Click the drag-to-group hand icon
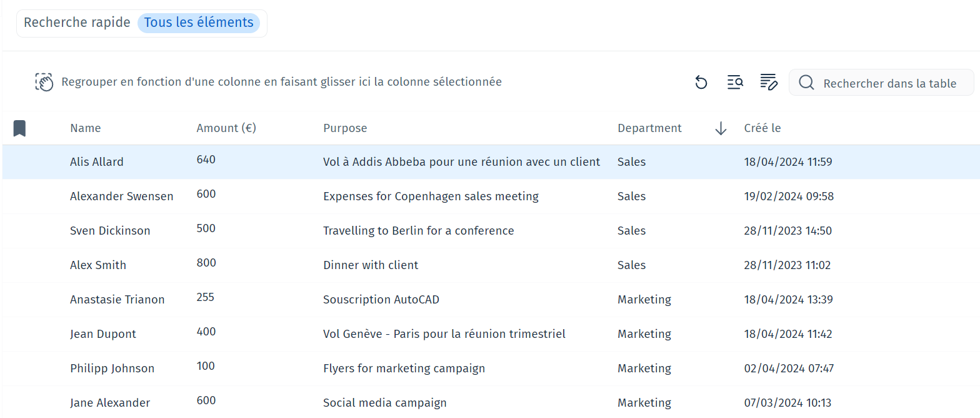This screenshot has height=418, width=980. tap(44, 83)
